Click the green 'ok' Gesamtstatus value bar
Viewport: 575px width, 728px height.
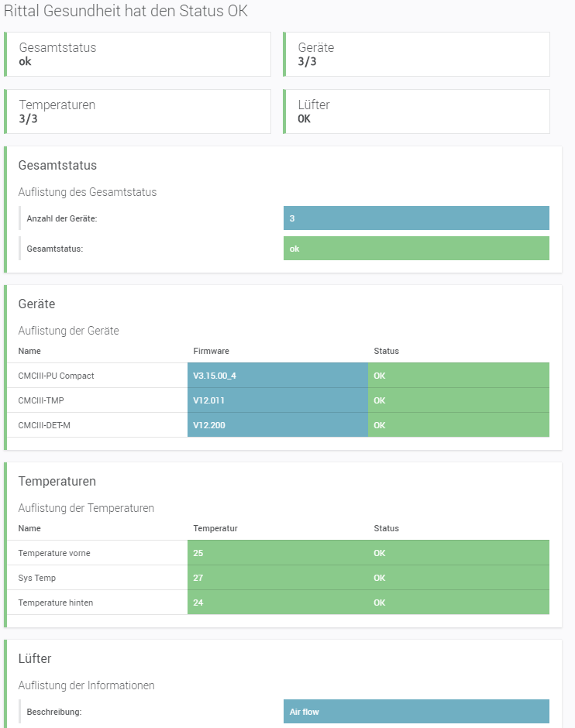(x=416, y=249)
